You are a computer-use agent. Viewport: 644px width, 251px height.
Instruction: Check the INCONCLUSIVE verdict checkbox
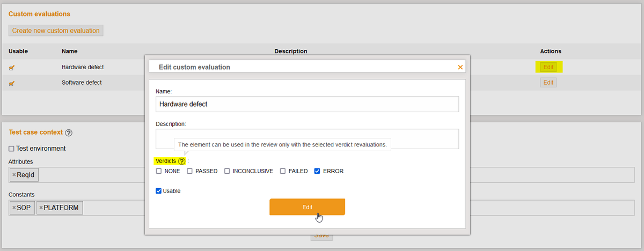pyautogui.click(x=227, y=171)
